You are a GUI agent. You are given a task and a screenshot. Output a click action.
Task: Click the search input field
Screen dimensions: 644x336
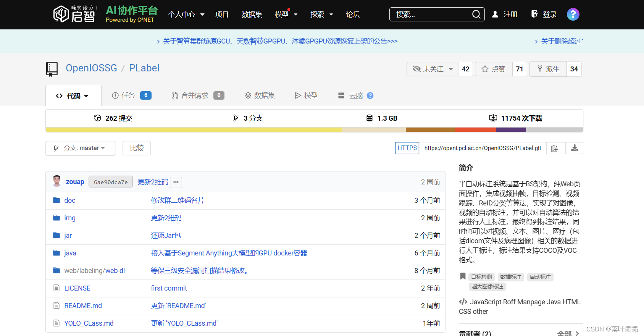click(x=431, y=15)
